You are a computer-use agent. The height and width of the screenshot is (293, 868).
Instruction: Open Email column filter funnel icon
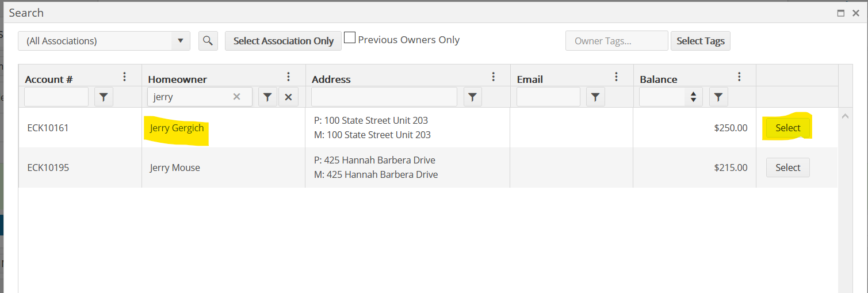coord(596,97)
